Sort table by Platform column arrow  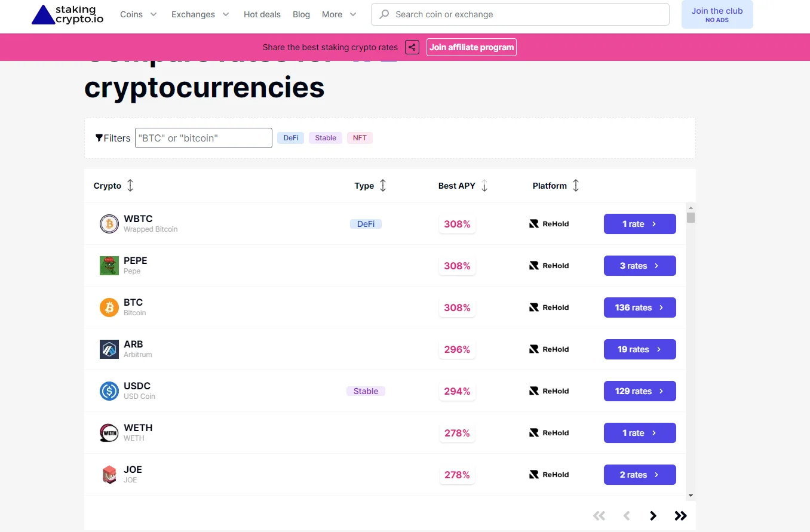pyautogui.click(x=576, y=186)
